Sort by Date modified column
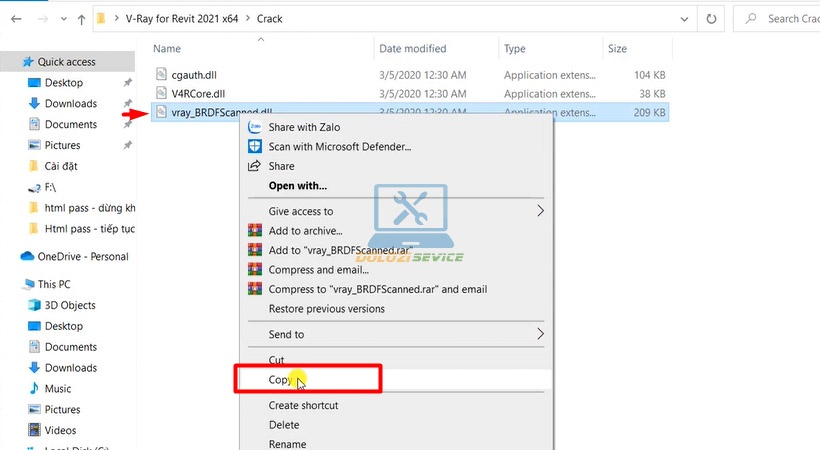 point(413,49)
